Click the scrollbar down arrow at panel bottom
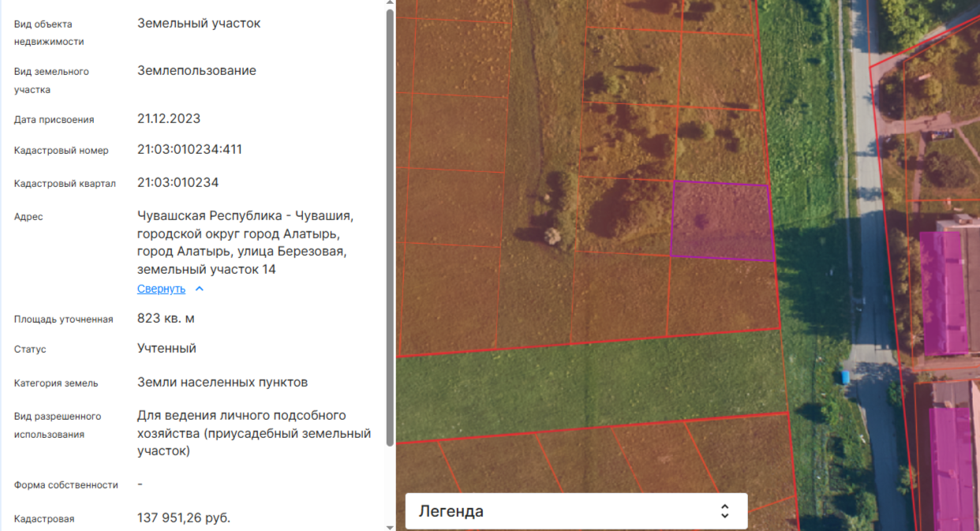The image size is (980, 531). 390,526
